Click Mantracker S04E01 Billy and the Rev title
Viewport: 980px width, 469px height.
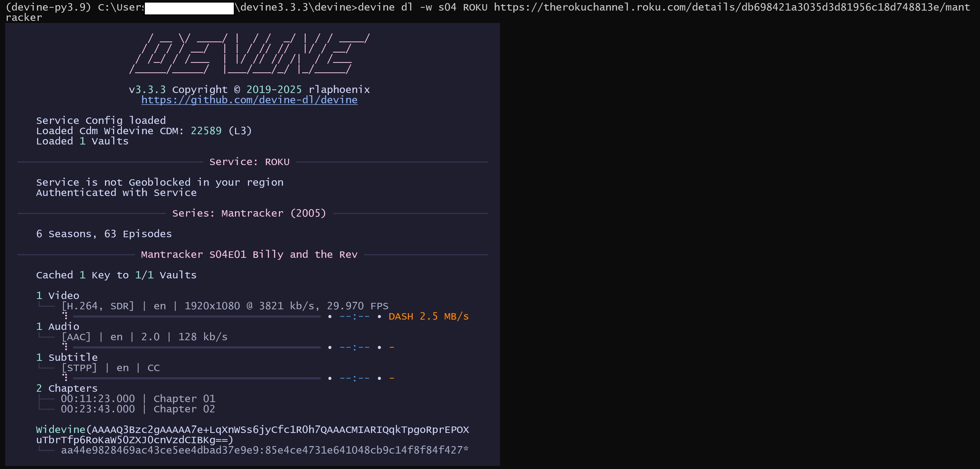pyautogui.click(x=249, y=255)
